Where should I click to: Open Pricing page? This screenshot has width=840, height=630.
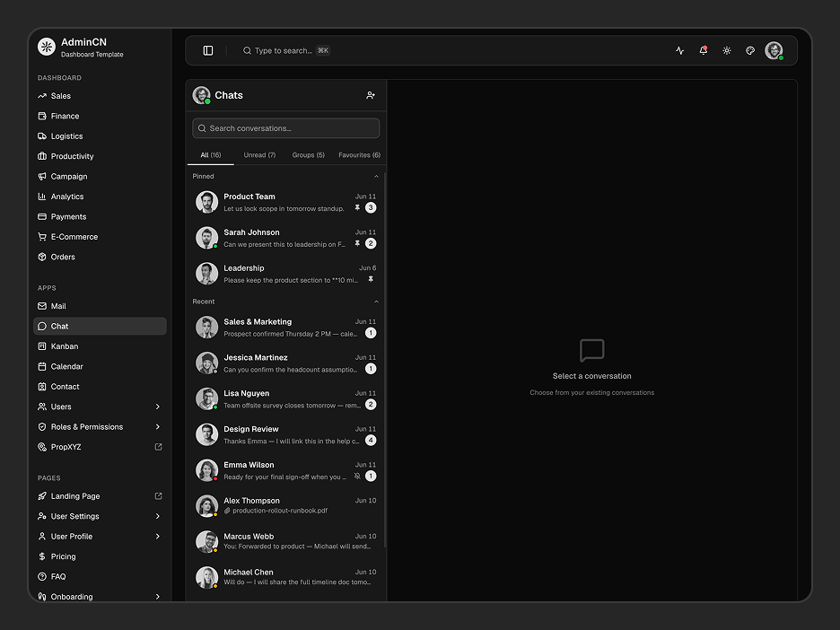click(100, 556)
